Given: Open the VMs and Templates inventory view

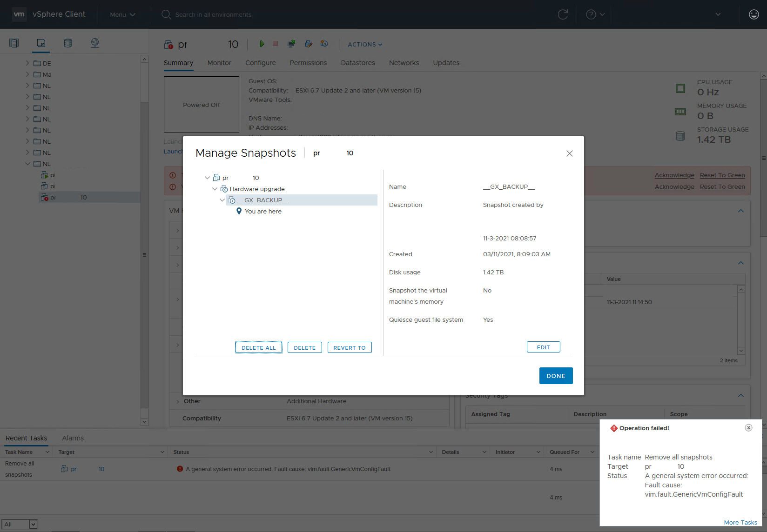Looking at the screenshot, I should 41,42.
